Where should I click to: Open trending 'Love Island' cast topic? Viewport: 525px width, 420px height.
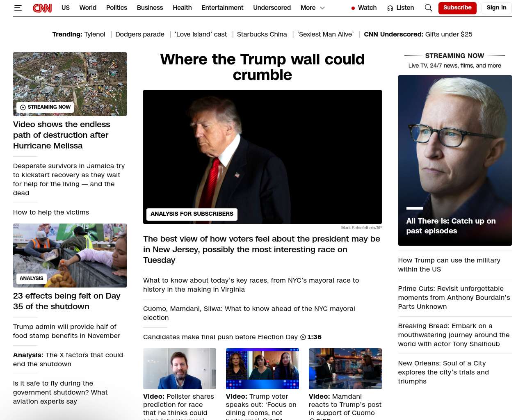[201, 34]
